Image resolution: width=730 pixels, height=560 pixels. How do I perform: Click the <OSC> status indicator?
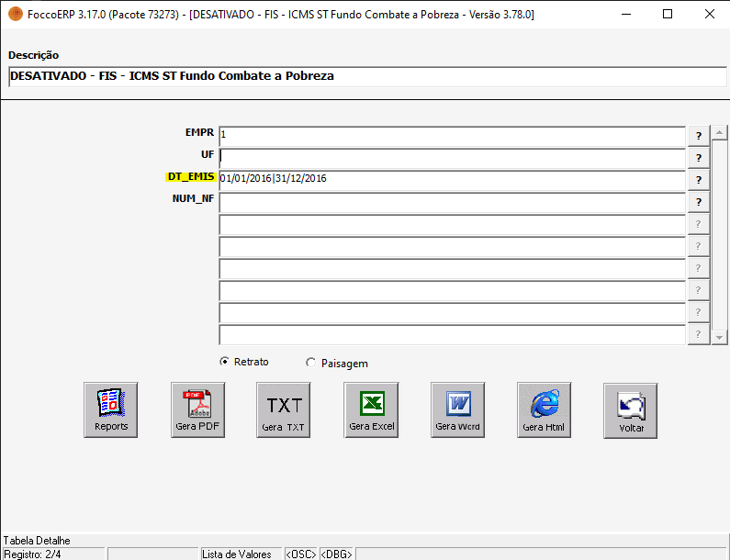pyautogui.click(x=301, y=554)
